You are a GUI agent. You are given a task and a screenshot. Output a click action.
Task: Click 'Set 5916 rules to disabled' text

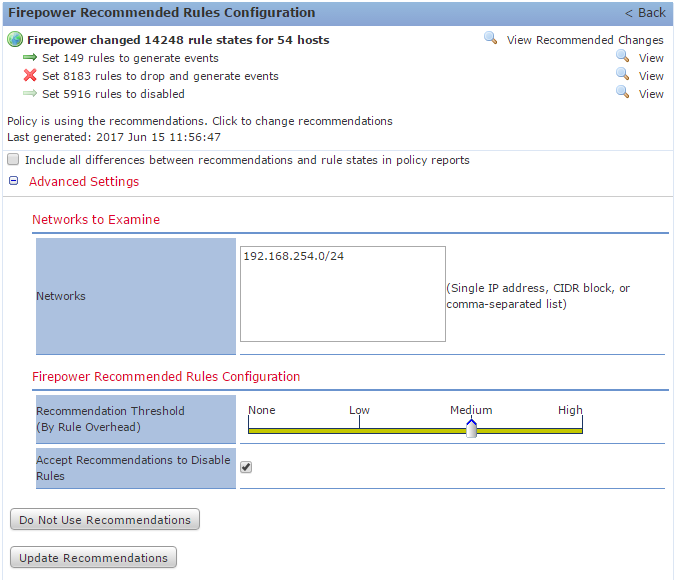113,94
